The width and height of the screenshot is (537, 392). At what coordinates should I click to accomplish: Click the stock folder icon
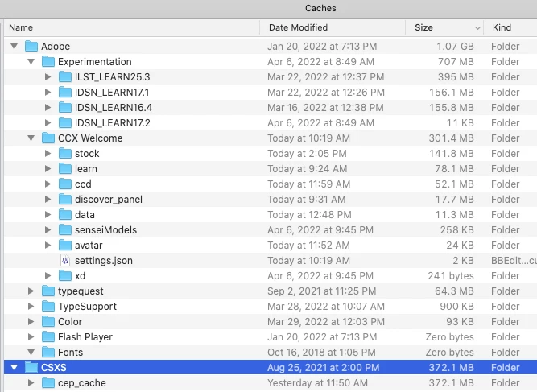point(65,154)
